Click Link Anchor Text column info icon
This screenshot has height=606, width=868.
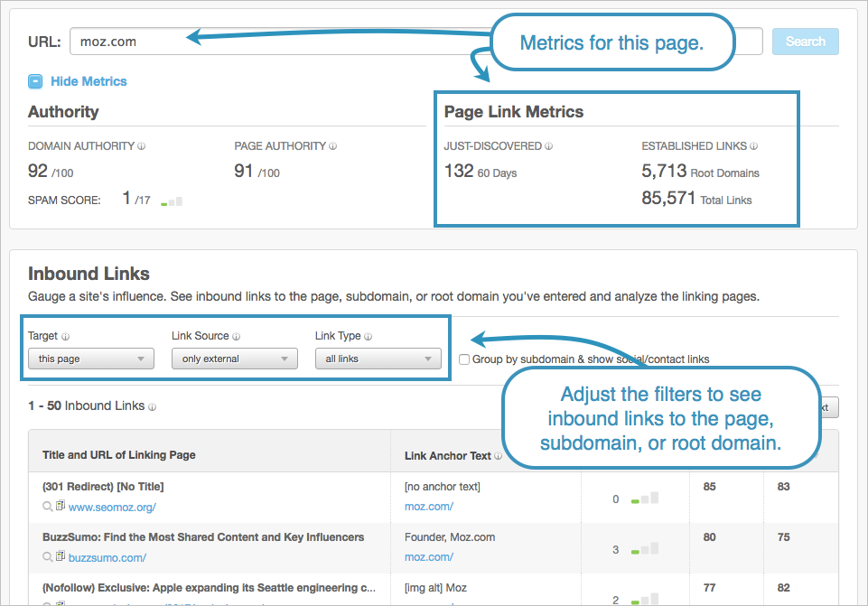498,456
